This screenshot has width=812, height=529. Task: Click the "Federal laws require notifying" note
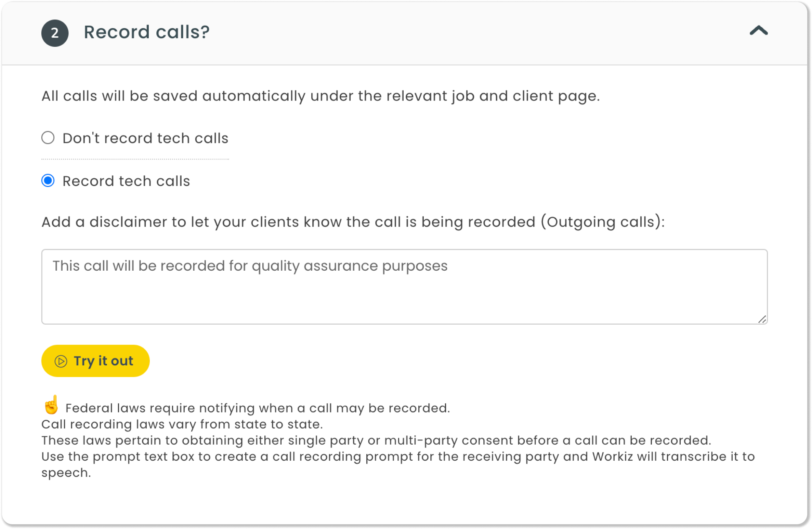coord(257,408)
